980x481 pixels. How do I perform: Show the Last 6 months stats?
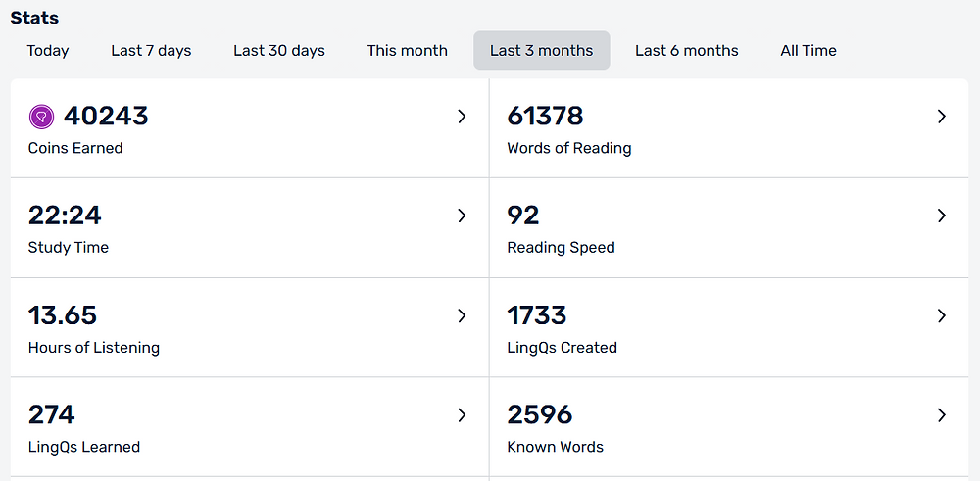click(687, 51)
